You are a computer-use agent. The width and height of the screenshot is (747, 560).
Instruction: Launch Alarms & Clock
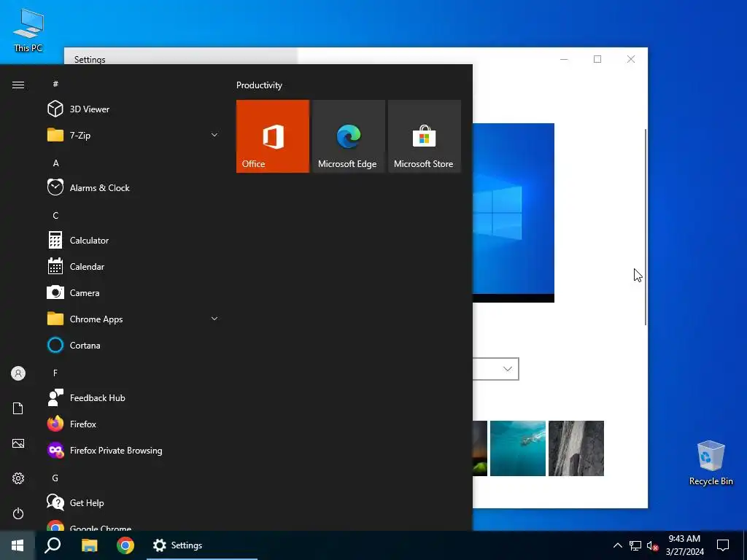point(133,187)
